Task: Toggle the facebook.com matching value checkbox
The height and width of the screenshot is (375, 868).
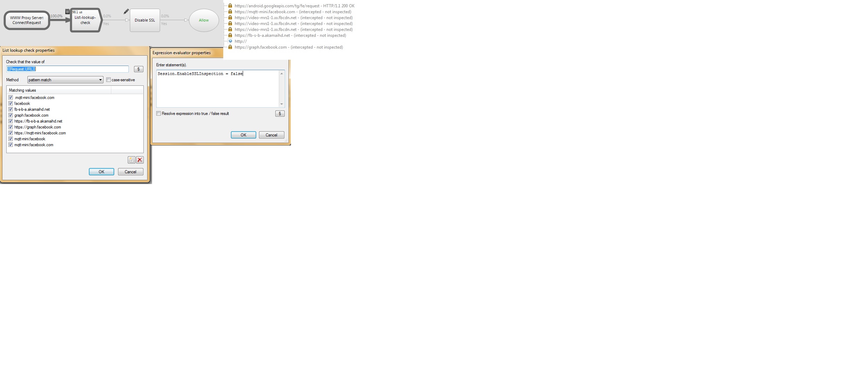Action: coord(10,103)
